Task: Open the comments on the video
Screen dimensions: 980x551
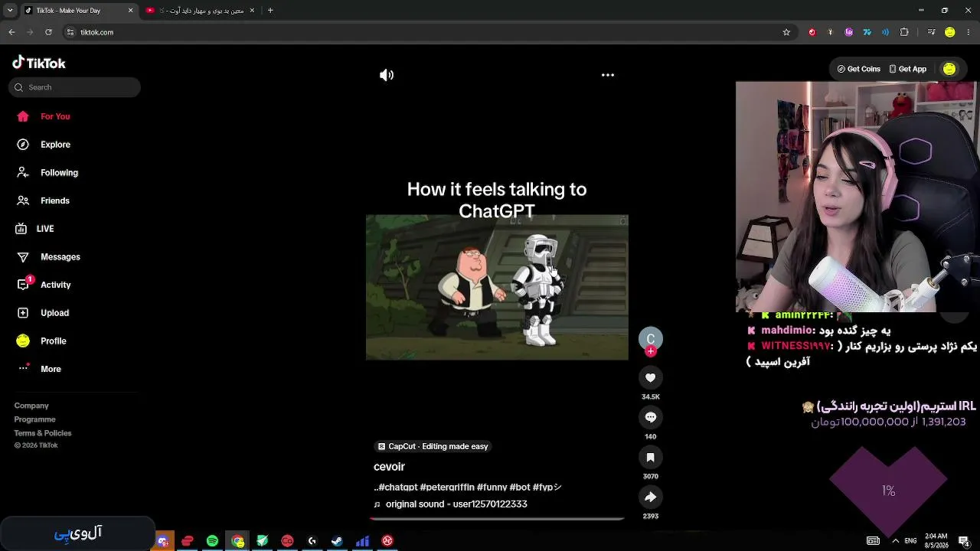Action: (x=651, y=417)
